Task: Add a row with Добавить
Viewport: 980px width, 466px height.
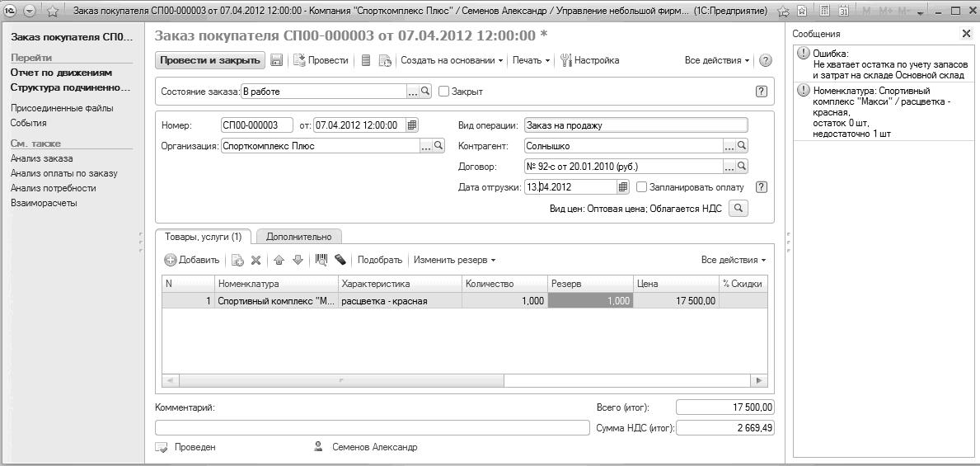Action: pos(192,260)
